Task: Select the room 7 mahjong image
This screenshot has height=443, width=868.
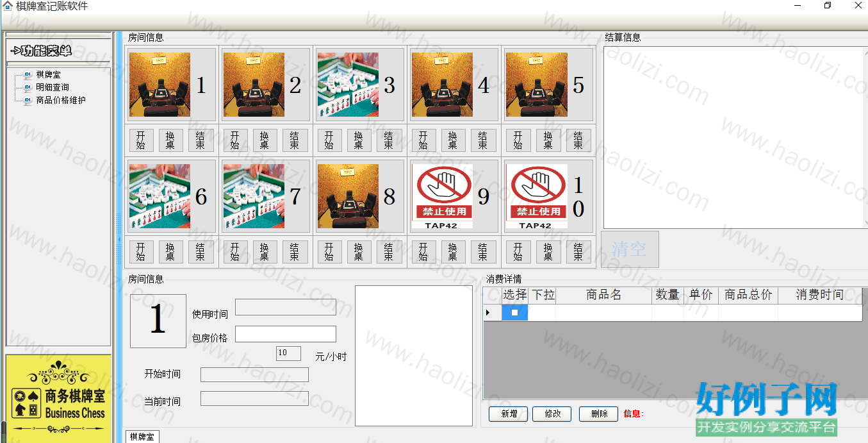Action: 254,196
